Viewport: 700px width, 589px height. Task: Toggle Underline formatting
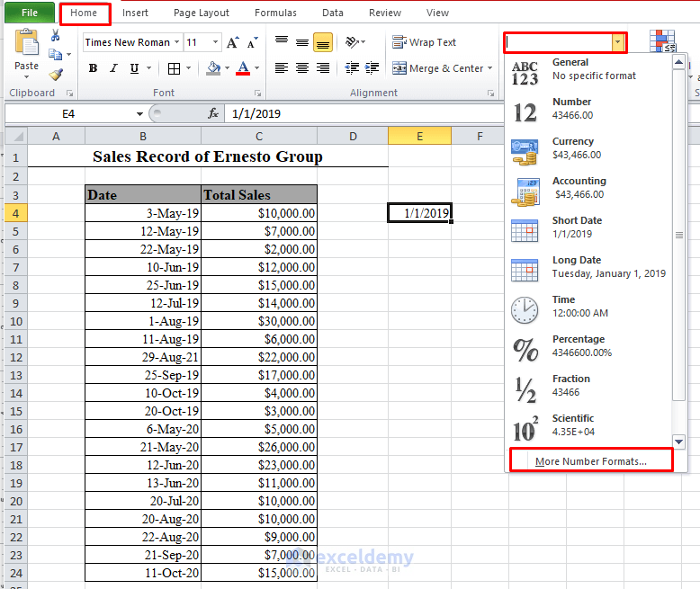coord(134,68)
